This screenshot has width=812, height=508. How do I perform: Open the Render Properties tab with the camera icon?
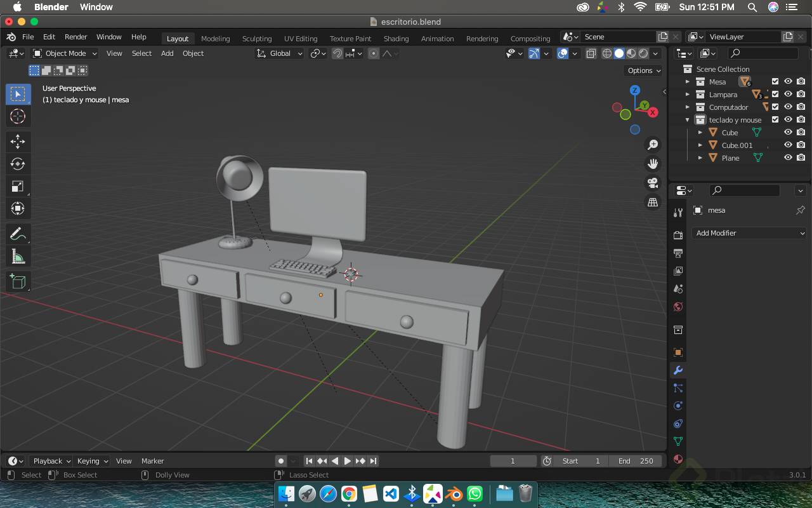point(678,234)
